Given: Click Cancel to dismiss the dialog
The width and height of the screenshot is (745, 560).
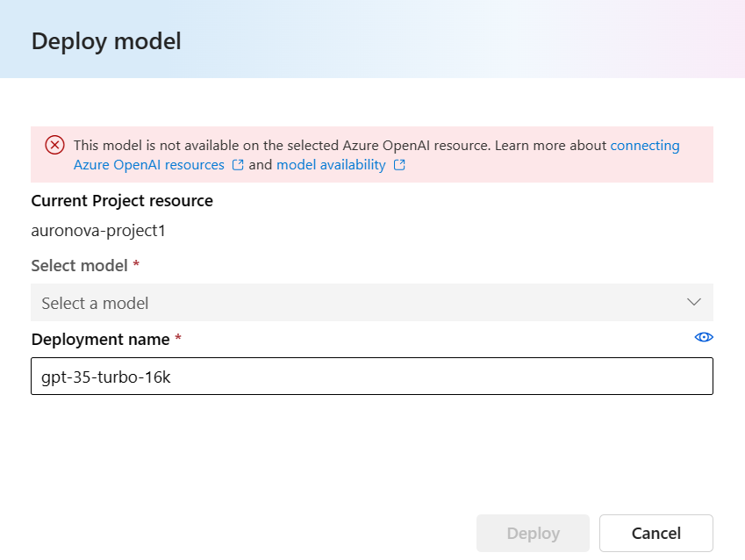Looking at the screenshot, I should [655, 533].
